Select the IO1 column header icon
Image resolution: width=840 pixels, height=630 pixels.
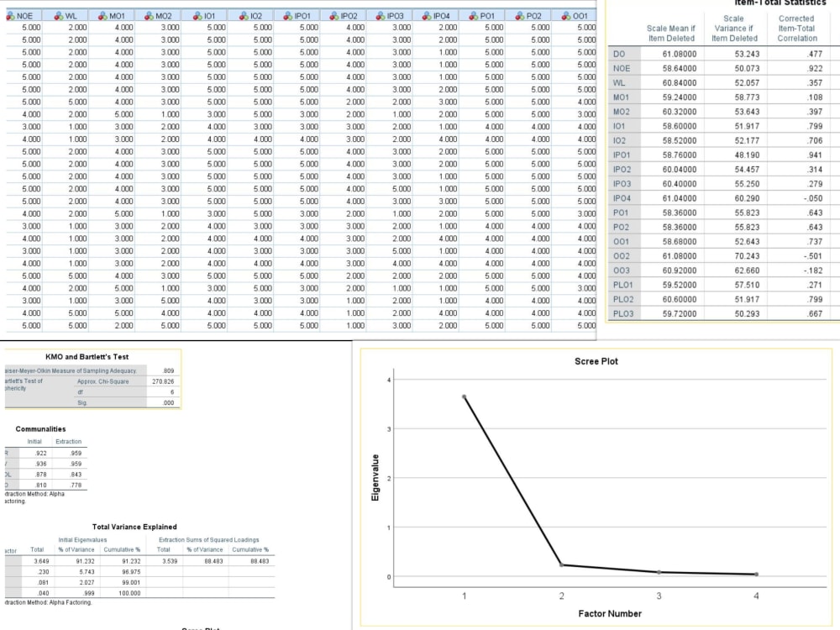point(196,14)
